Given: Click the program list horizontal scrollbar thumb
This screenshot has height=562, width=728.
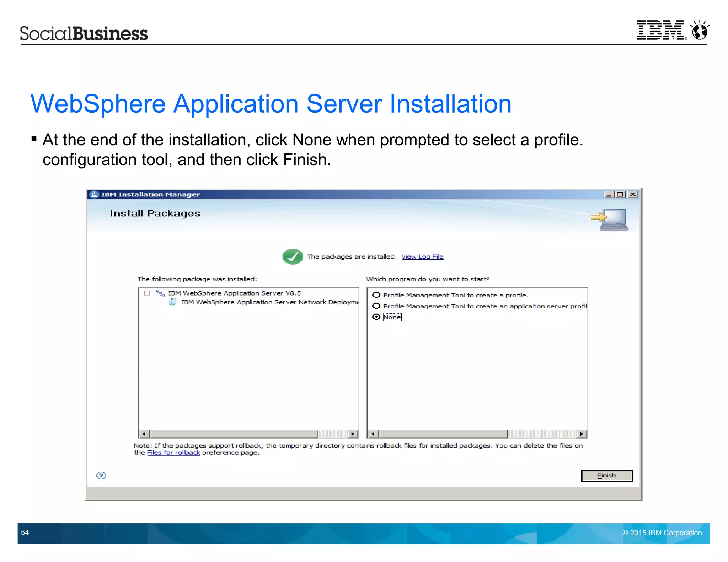Looking at the screenshot, I should pos(443,434).
